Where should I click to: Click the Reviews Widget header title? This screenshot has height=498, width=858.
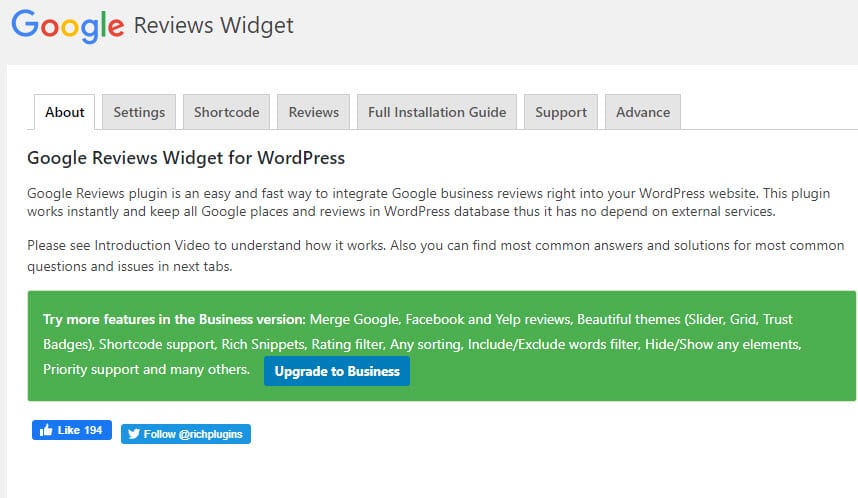(x=213, y=26)
